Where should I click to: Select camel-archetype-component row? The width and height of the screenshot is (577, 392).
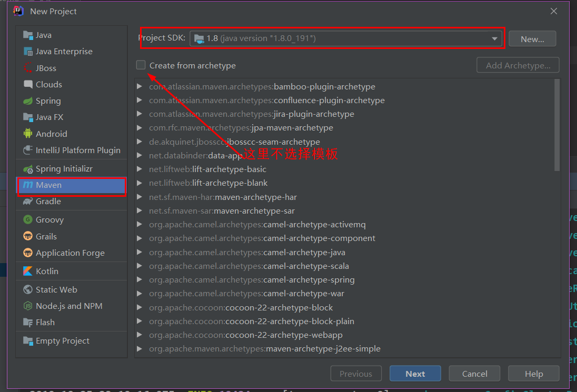(344, 238)
